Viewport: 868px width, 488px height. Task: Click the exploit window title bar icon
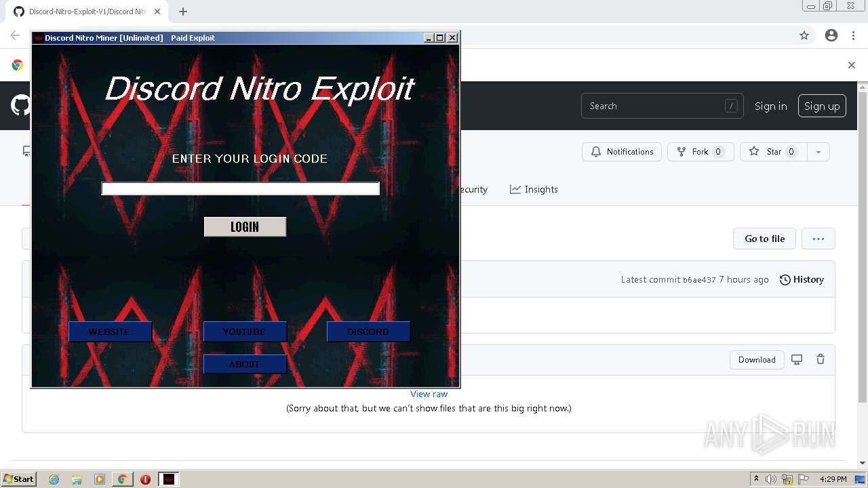[39, 38]
